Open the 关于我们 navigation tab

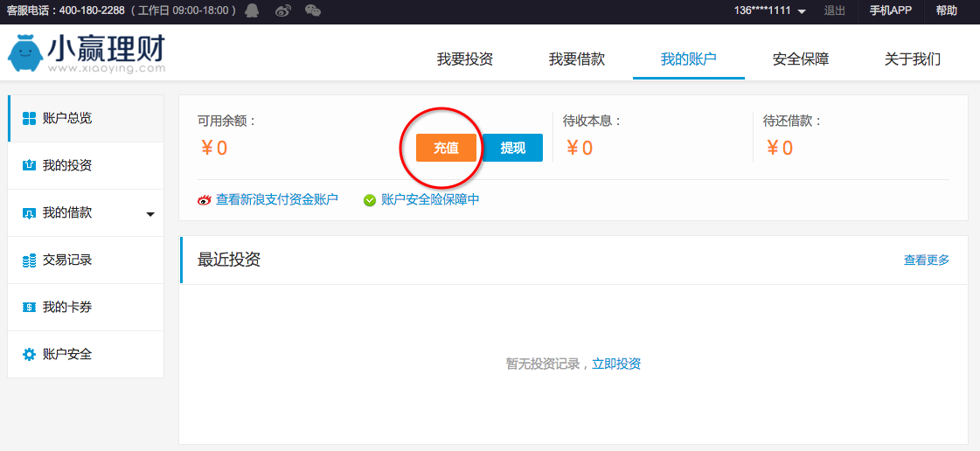pyautogui.click(x=913, y=59)
